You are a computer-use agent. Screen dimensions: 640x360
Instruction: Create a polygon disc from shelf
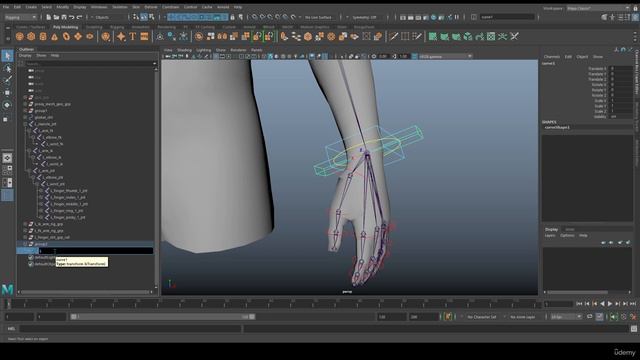pos(89,37)
